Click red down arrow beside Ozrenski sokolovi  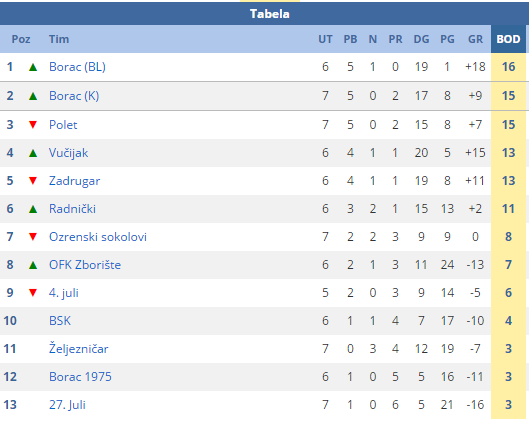click(33, 237)
